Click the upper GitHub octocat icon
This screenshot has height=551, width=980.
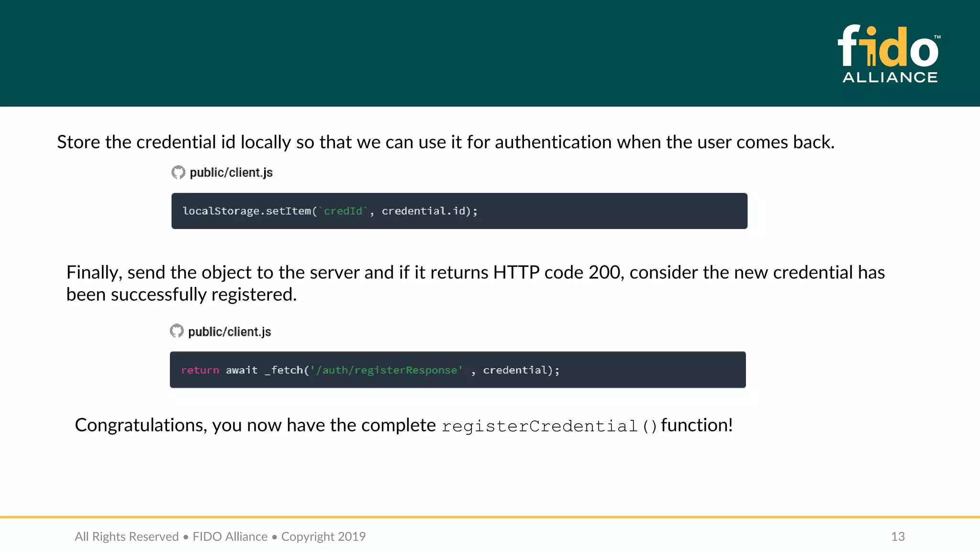click(178, 173)
